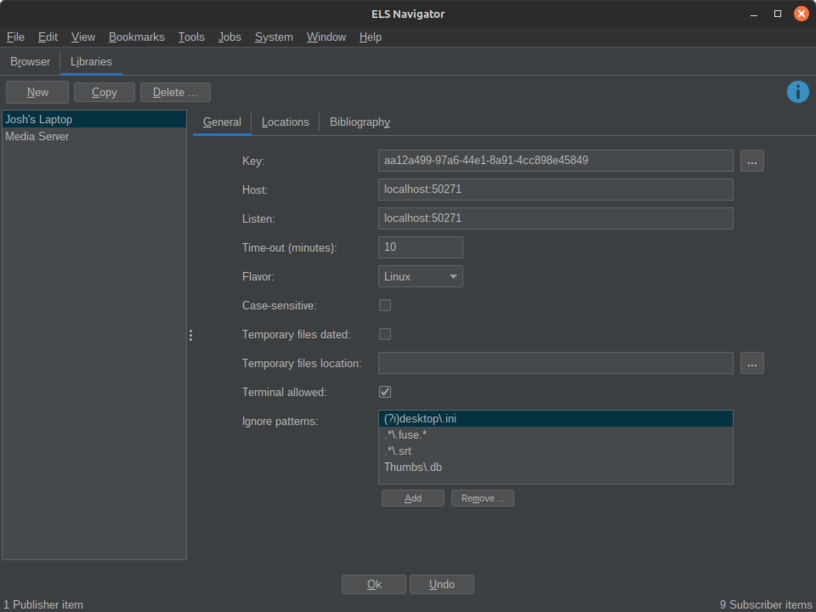Screen dimensions: 816x612
Task: Open the Jobs menu
Action: tap(230, 37)
